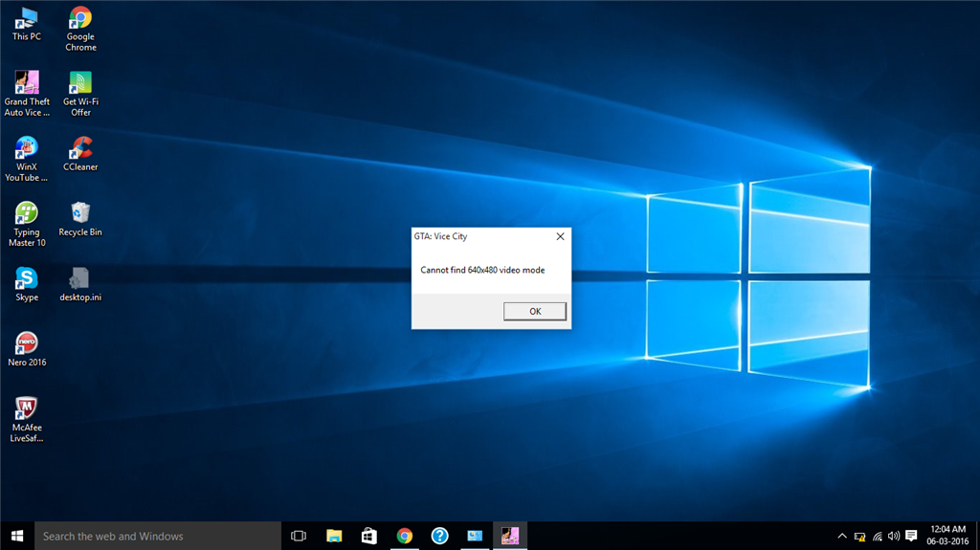Open the Windows Start menu
Image resolution: width=980 pixels, height=550 pixels.
pos(17,536)
